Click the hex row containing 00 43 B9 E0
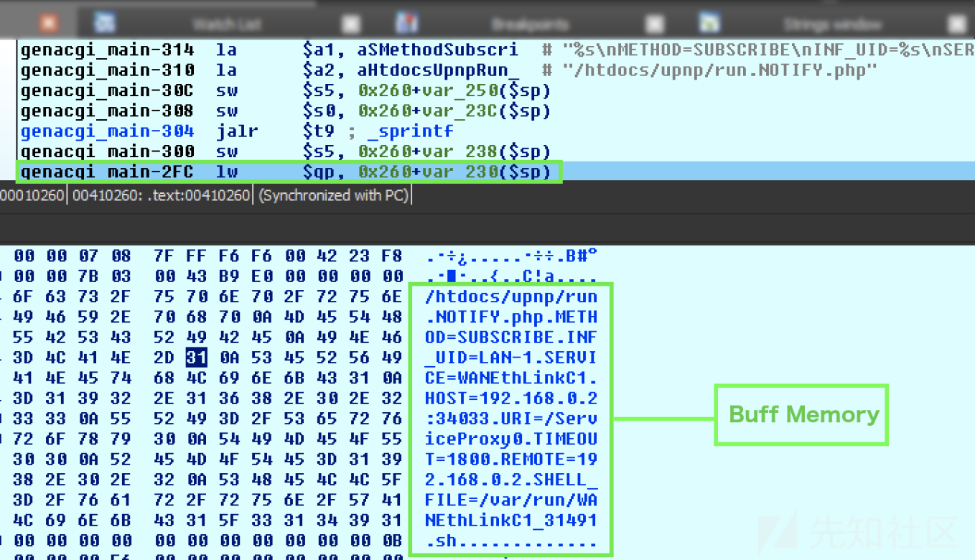Viewport: 975px width, 560px height. point(305,276)
